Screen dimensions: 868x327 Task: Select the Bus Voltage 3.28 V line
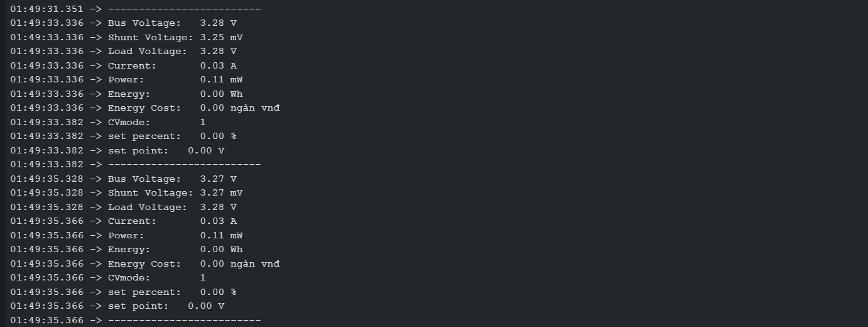(x=123, y=23)
